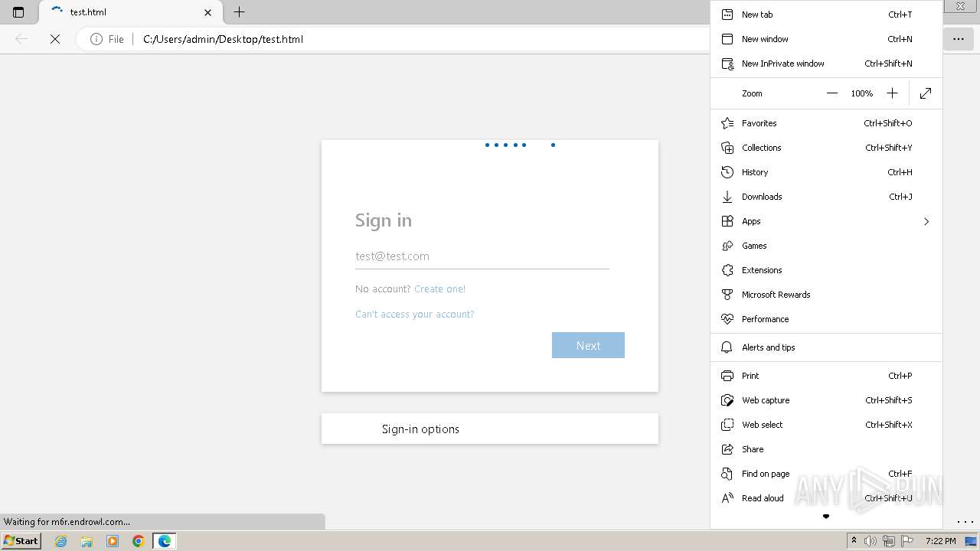The height and width of the screenshot is (551, 980).
Task: Click the Microsoft Rewards trophy icon
Action: 727,295
